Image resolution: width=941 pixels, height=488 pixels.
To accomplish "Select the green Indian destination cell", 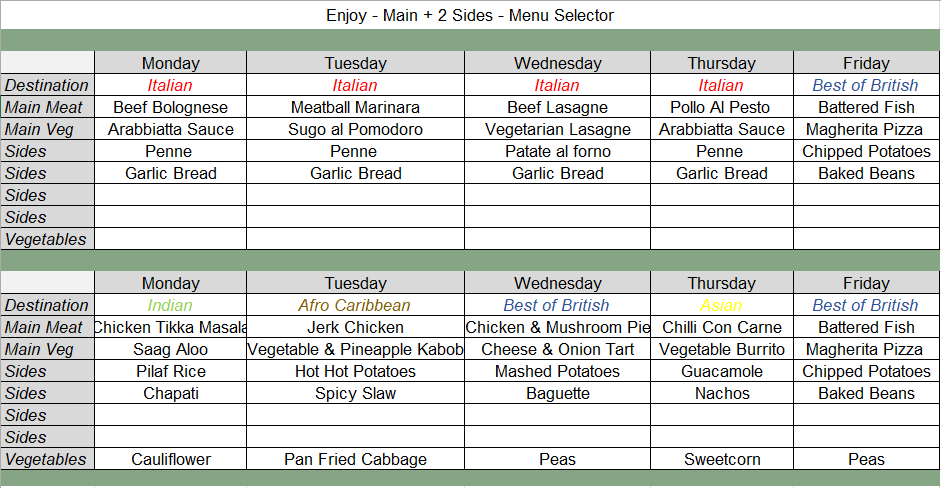I will (170, 305).
